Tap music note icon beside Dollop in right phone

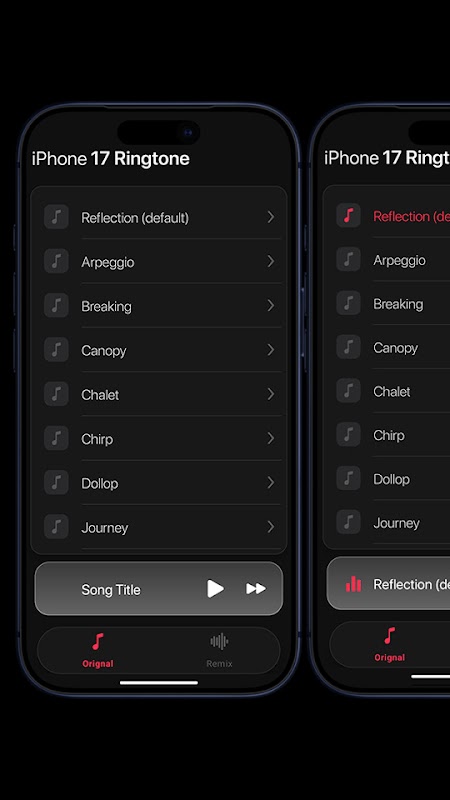[348, 479]
